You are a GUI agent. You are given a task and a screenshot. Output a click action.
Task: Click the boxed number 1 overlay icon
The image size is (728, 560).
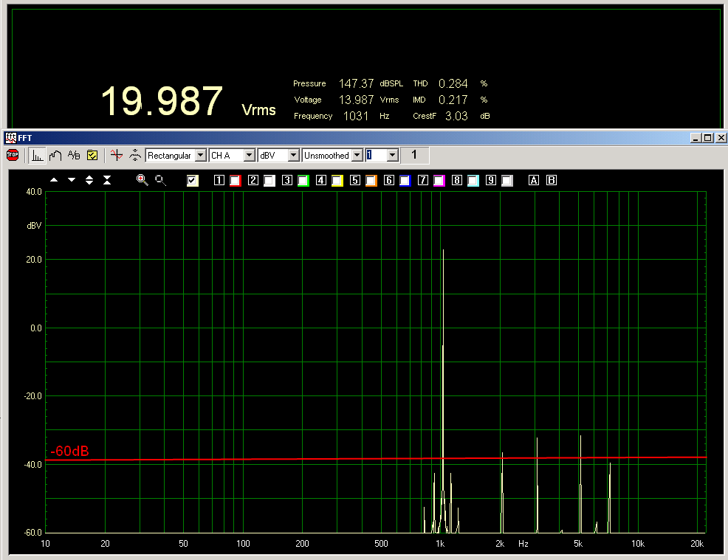(219, 180)
